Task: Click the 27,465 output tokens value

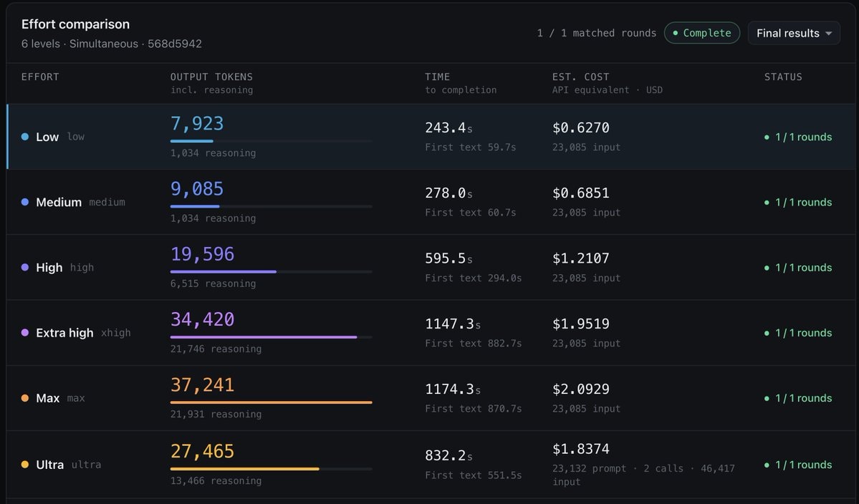Action: (x=202, y=451)
